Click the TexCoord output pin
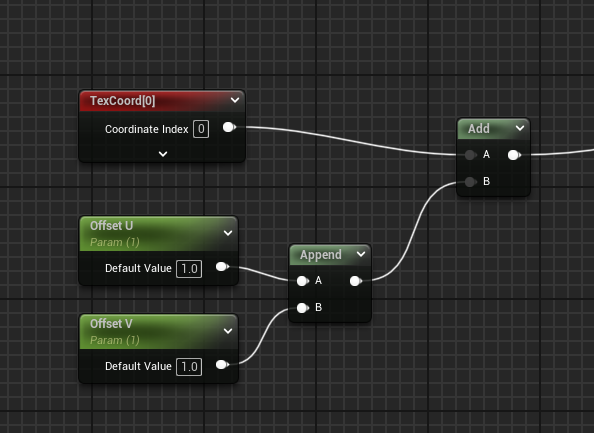Image resolution: width=594 pixels, height=433 pixels. click(x=229, y=127)
